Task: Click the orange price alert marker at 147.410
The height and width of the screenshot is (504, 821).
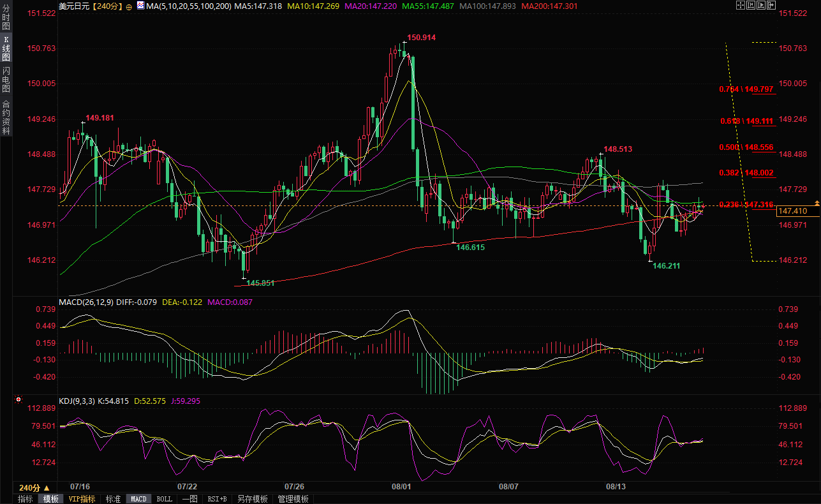Action: (x=816, y=203)
